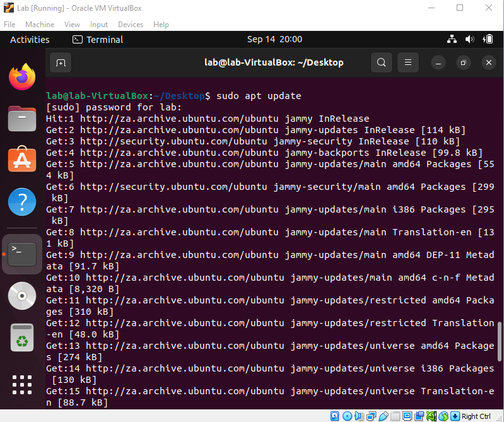The image size is (504, 422).
Task: Click the mouse integration indicator
Action: [x=443, y=416]
